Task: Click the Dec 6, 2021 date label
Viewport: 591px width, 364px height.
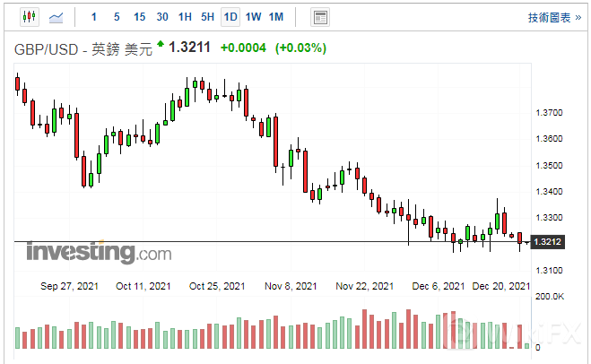Action: point(439,286)
